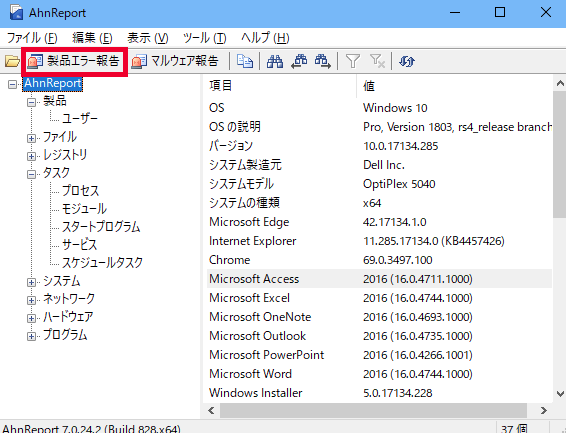Select the ネットワーク tree item
The height and width of the screenshot is (433, 566).
point(69,299)
